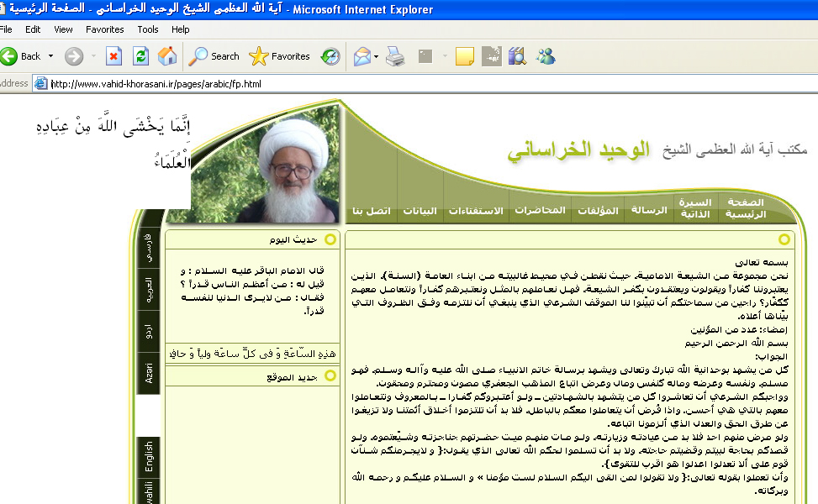Stop page loading with red X icon

[x=113, y=55]
